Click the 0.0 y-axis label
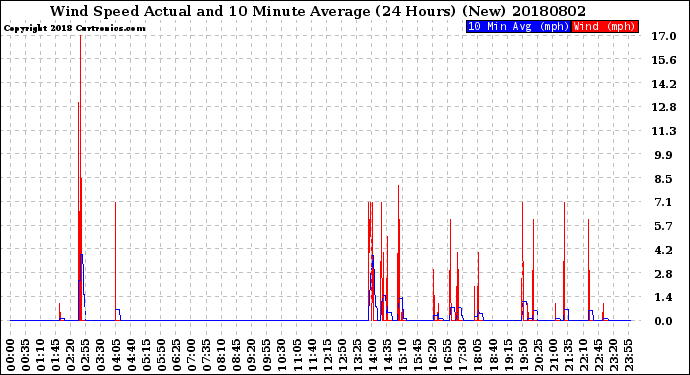This screenshot has width=690, height=375. tap(664, 321)
